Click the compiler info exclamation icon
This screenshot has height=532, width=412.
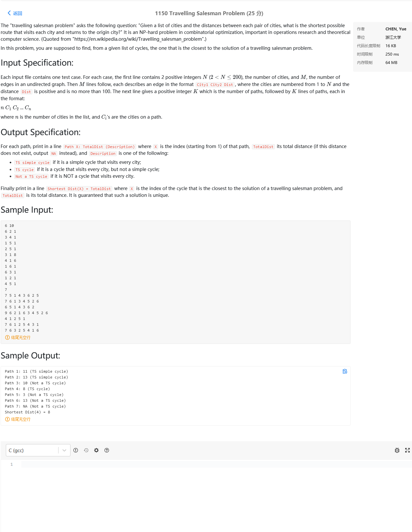point(76,450)
